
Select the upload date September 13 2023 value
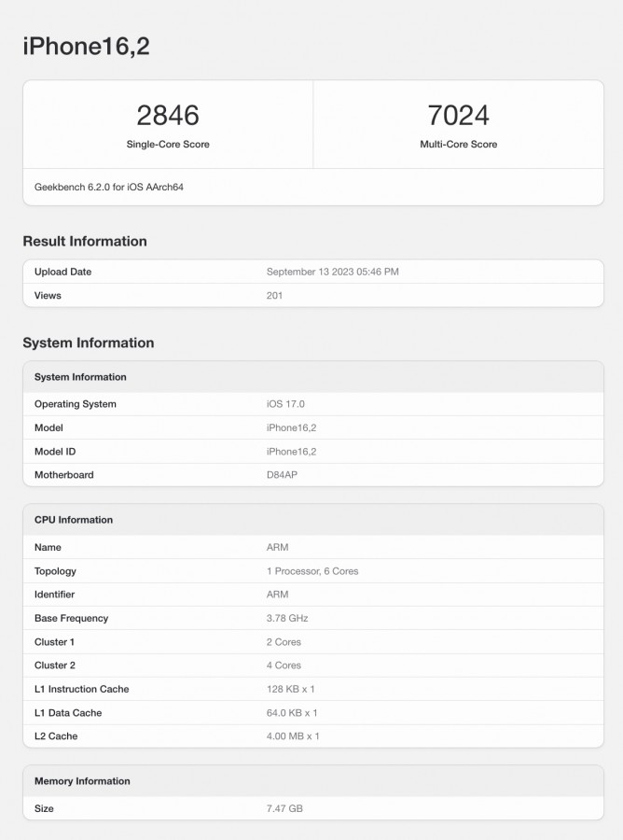332,272
